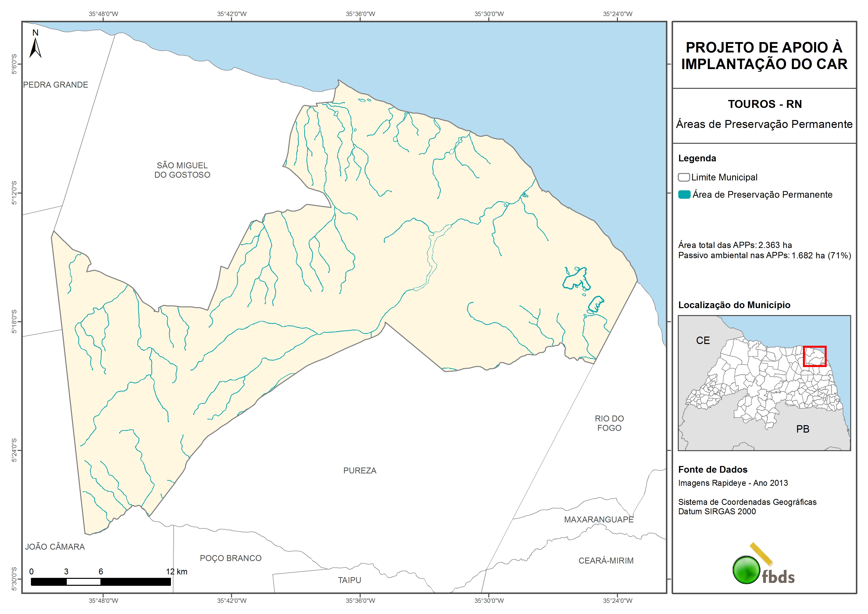This screenshot has width=868, height=614.
Task: Click the Limite Municipal legend symbol
Action: pyautogui.click(x=683, y=177)
